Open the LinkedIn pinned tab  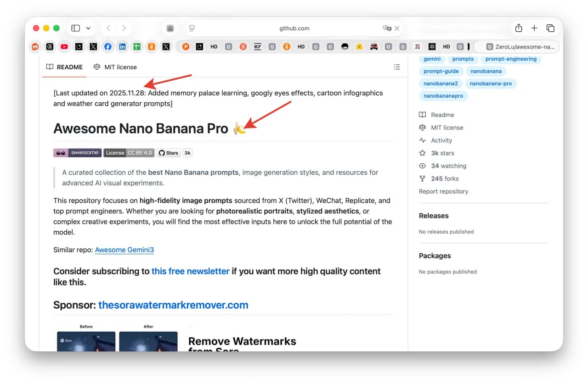(x=122, y=46)
